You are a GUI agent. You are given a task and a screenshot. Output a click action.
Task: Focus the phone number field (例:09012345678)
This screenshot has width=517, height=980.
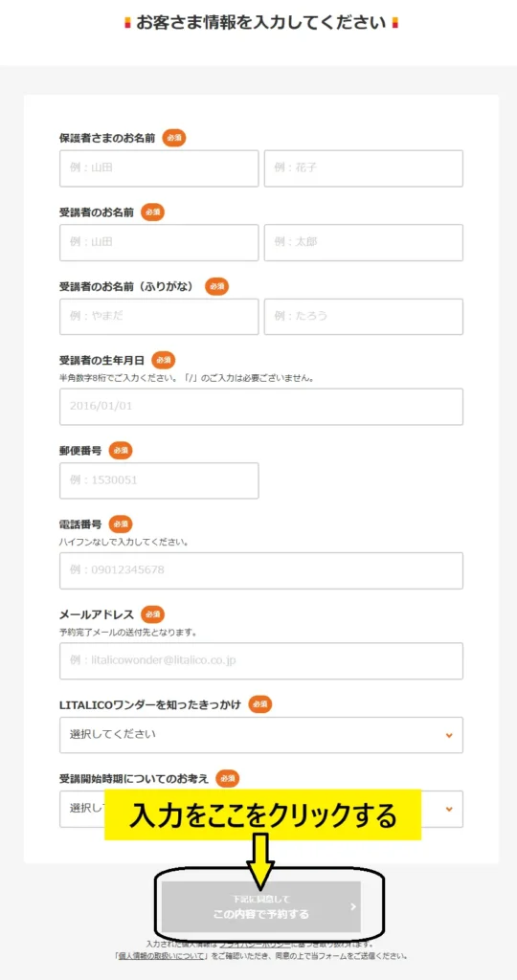[261, 570]
